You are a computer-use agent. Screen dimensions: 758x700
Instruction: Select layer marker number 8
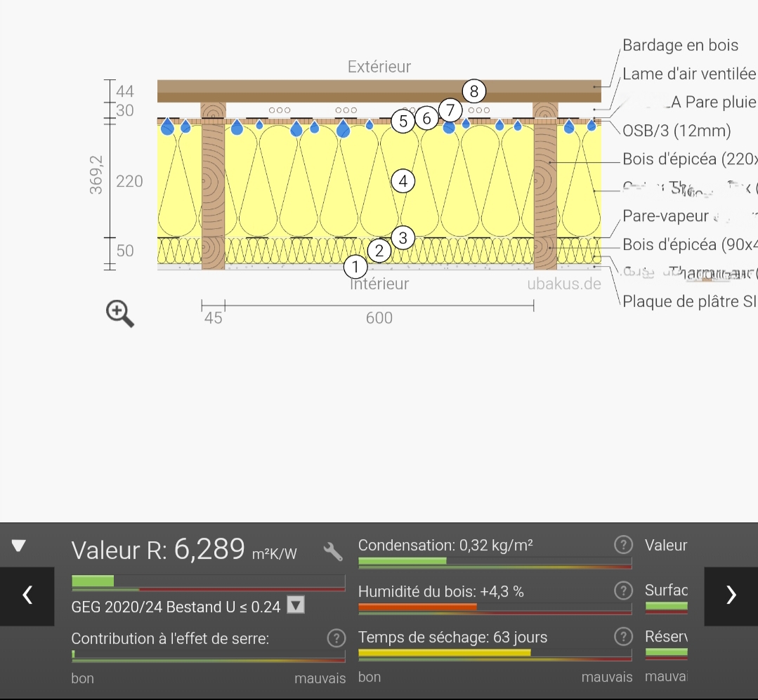pos(474,91)
